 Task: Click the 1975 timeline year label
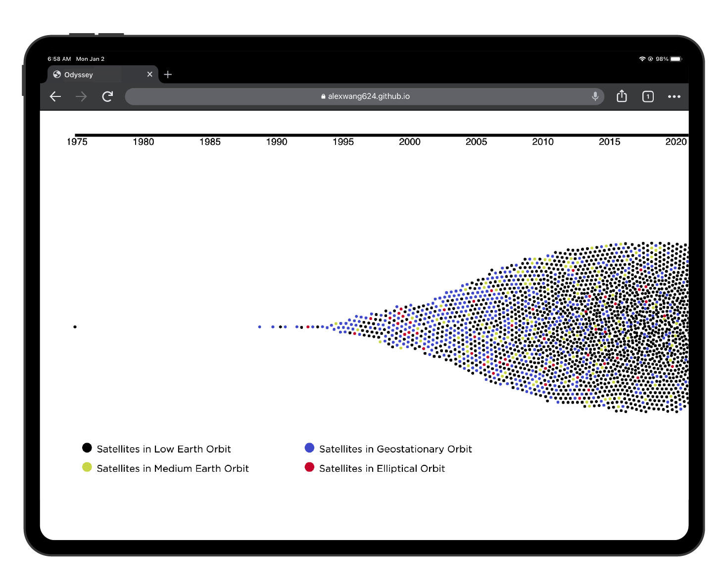[77, 142]
